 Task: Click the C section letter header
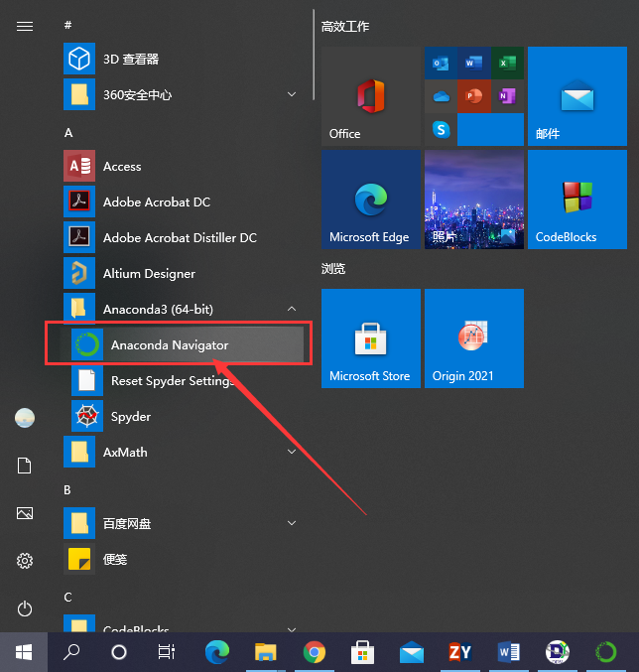point(67,597)
